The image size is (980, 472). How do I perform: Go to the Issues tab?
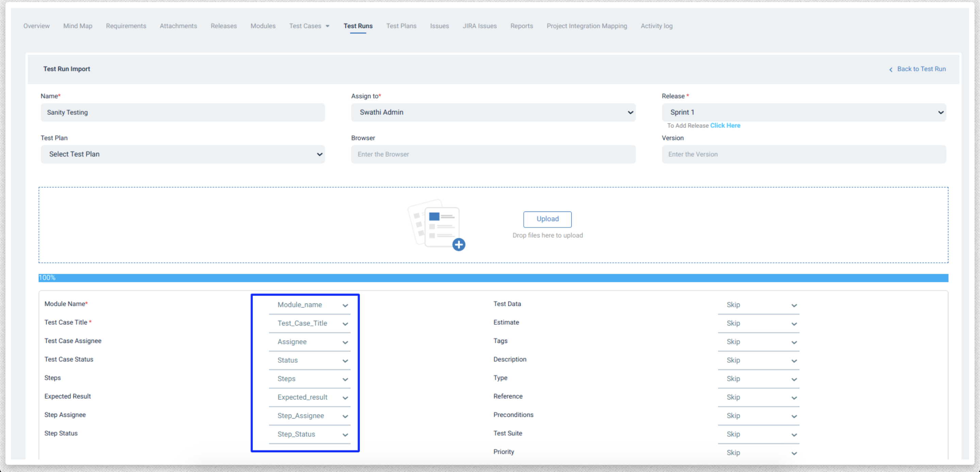(x=439, y=26)
